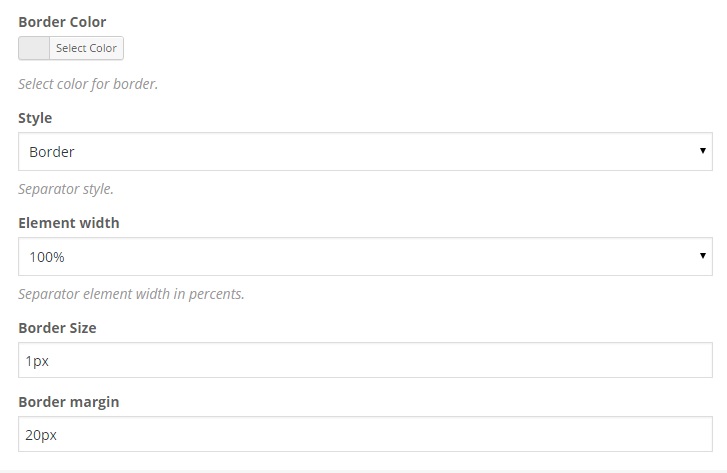Click the Border Color label

(62, 22)
